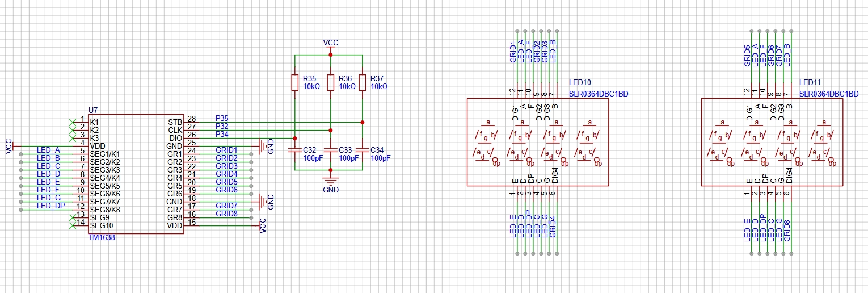868x293 pixels.
Task: Click the junction dot on the CLK wire
Action: tap(330, 130)
